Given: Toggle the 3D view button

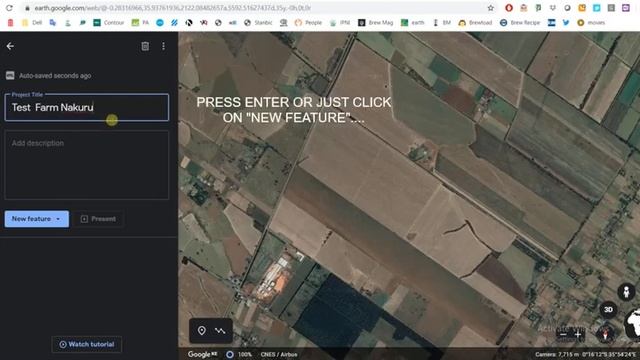Looking at the screenshot, I should coord(608,310).
